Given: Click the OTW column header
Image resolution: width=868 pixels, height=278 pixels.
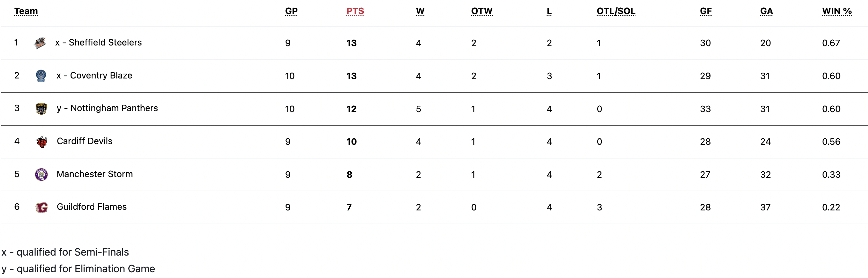Looking at the screenshot, I should click(481, 11).
